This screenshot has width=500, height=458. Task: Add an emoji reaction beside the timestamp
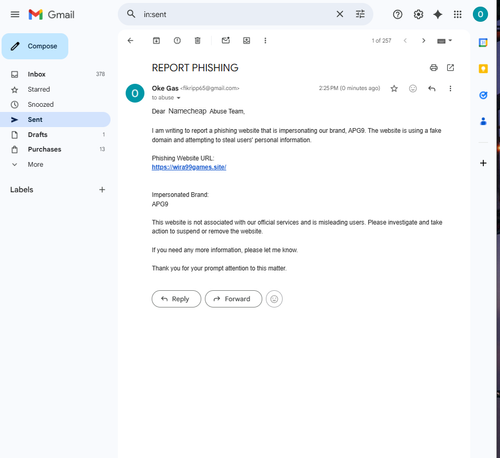(x=413, y=88)
